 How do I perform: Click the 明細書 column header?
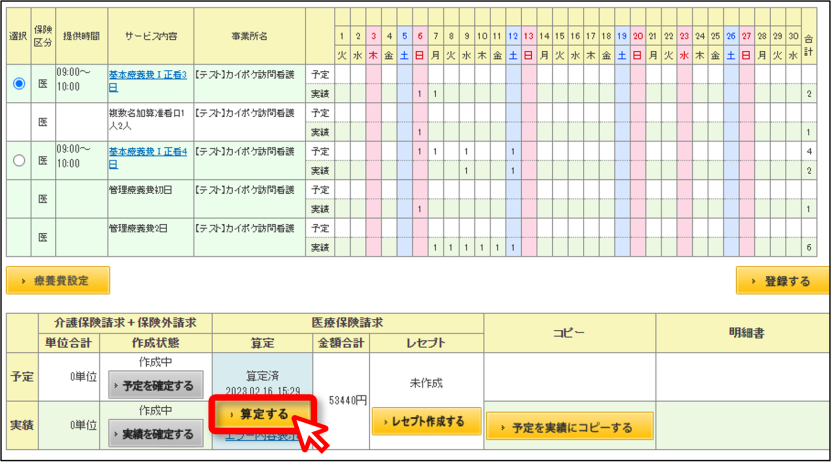tap(746, 333)
